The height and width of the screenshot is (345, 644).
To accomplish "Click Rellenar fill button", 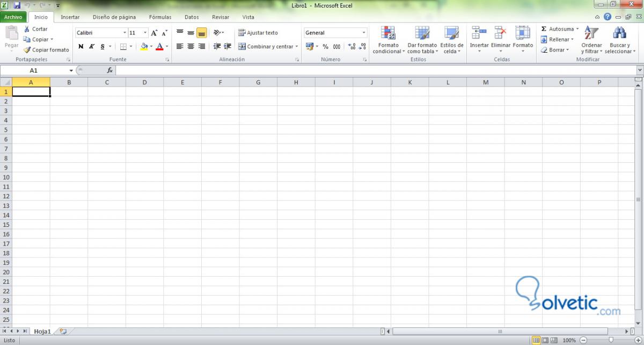I will [x=557, y=39].
